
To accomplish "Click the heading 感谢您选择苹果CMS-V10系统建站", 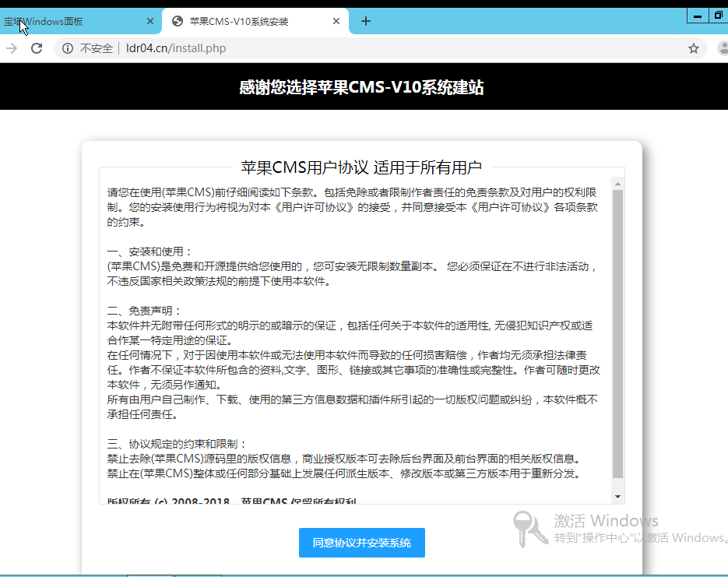I will point(362,87).
